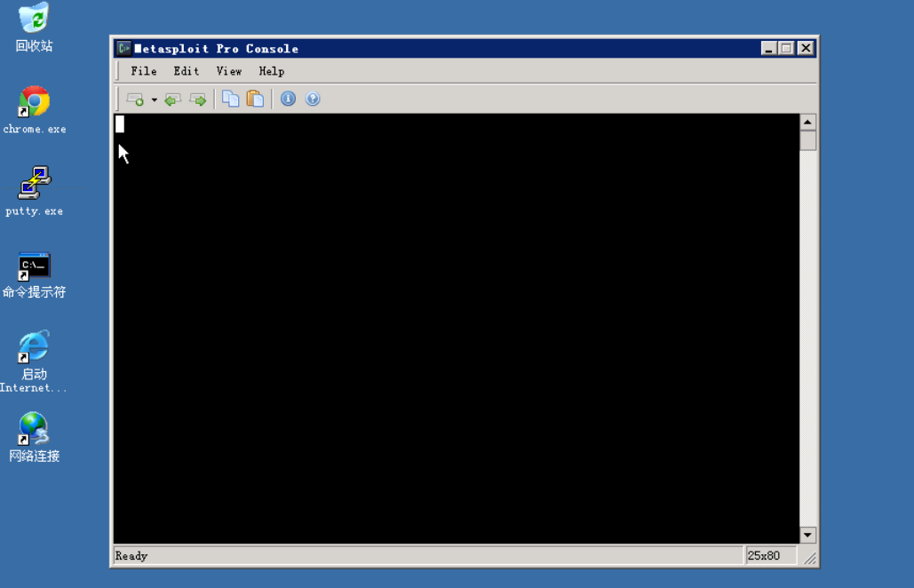The image size is (914, 588).
Task: Click inside the black console terminal area
Action: tap(457, 329)
